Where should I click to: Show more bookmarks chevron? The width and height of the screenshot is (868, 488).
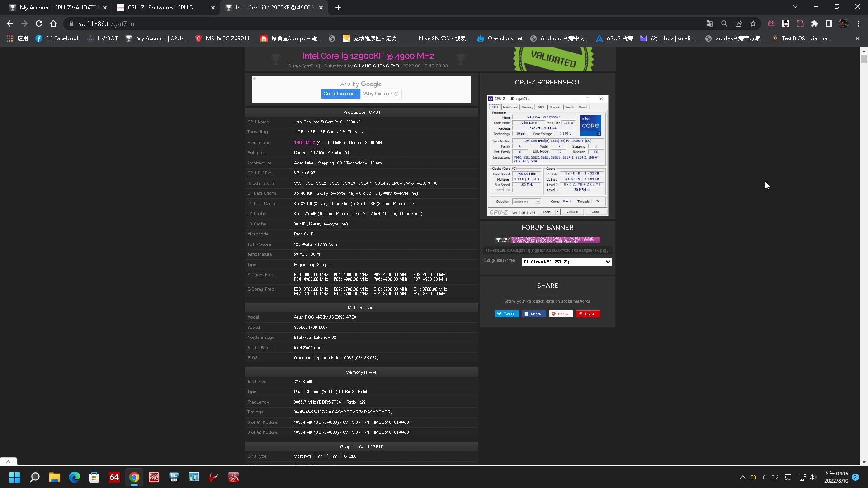click(857, 38)
